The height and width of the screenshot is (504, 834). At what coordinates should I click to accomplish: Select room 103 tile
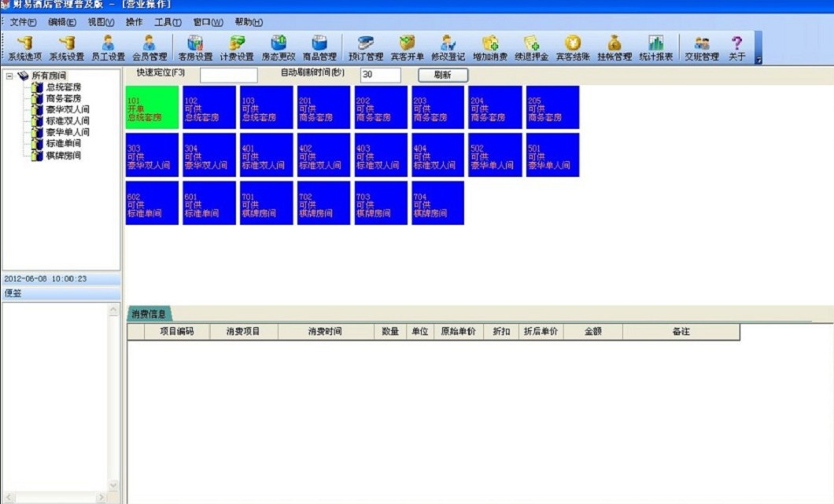267,108
